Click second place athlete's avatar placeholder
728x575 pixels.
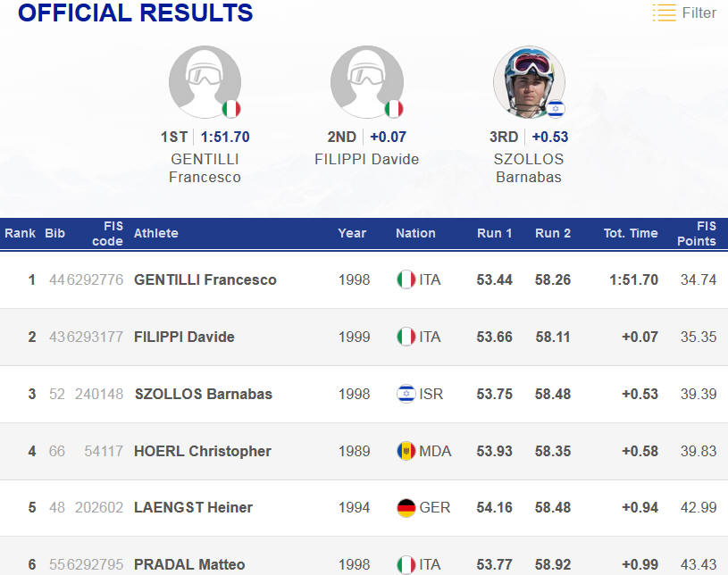tap(366, 82)
